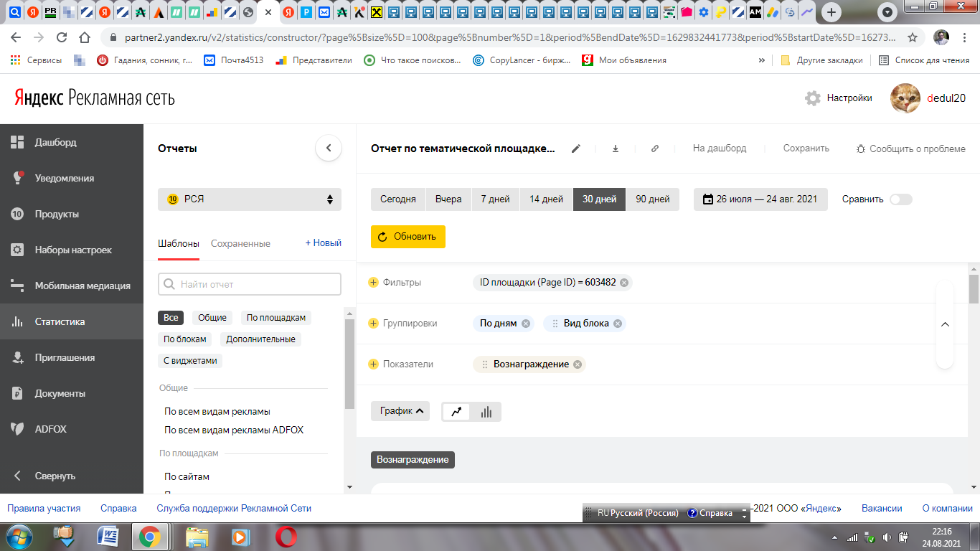Image resolution: width=980 pixels, height=551 pixels.
Task: Select the 30 дней period
Action: pos(599,199)
